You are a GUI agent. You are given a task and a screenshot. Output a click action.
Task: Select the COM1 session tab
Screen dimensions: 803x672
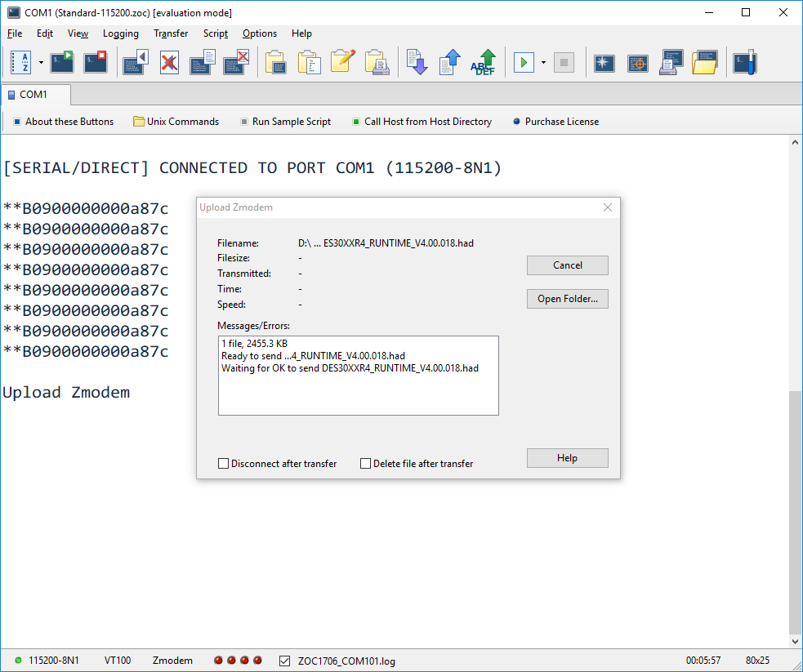34,95
